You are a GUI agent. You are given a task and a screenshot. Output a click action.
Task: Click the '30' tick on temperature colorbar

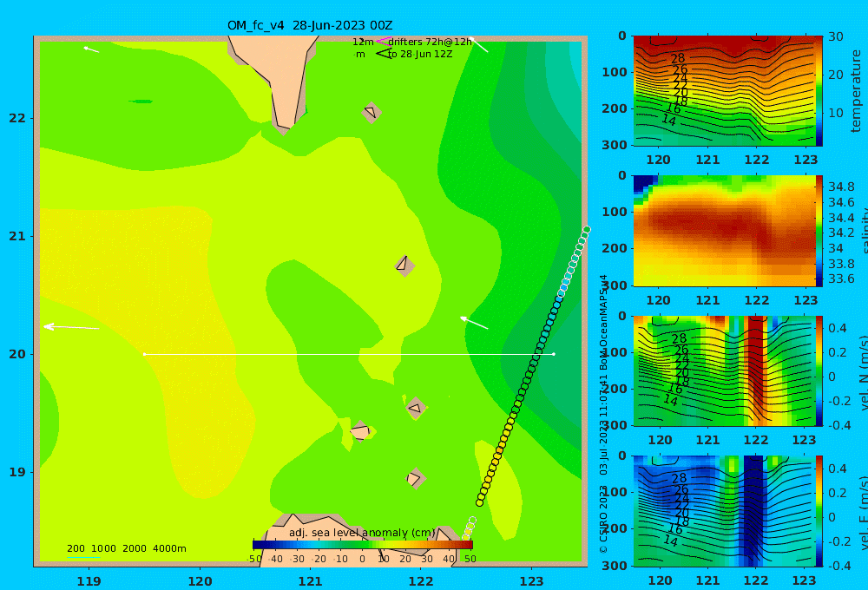836,36
